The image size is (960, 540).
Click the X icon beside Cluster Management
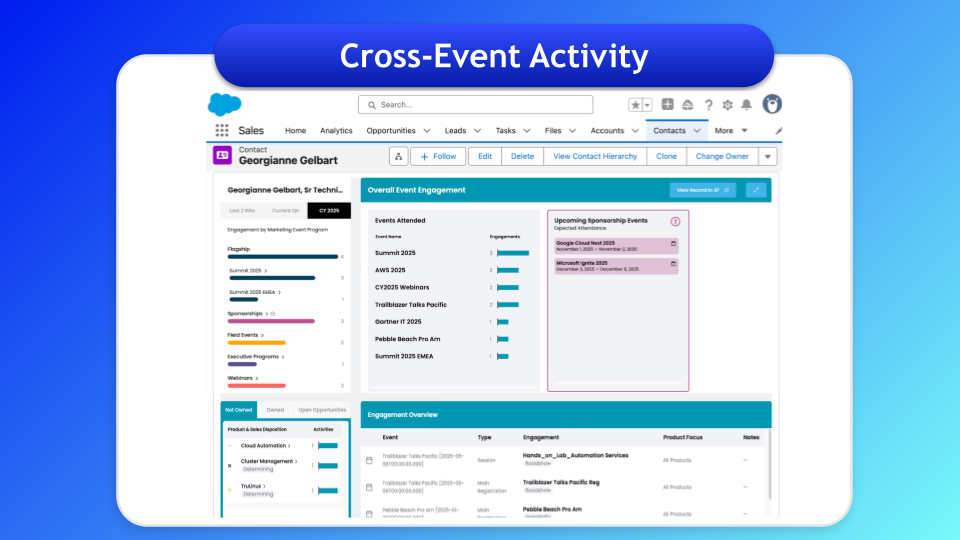[x=230, y=466]
